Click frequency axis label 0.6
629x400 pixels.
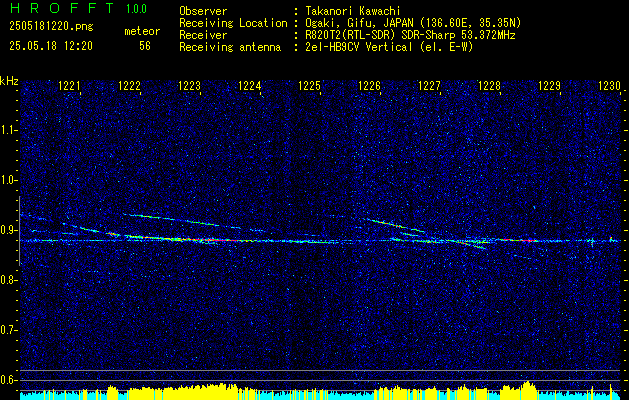pyautogui.click(x=8, y=380)
